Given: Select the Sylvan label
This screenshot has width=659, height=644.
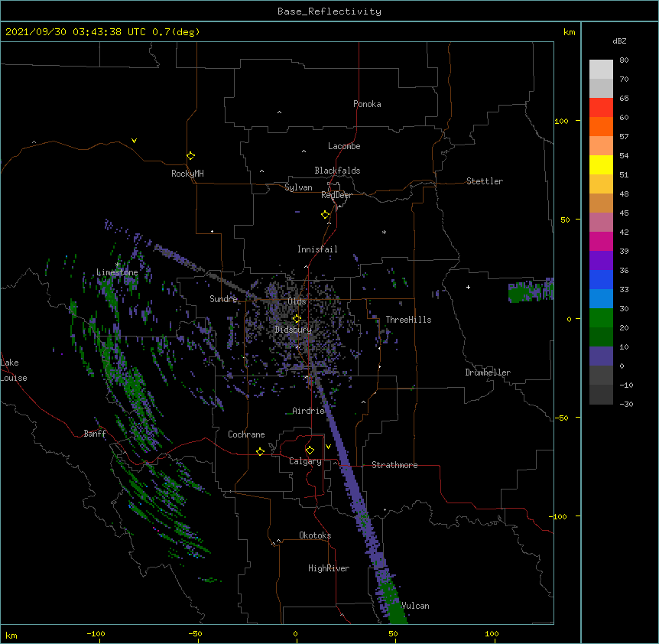Looking at the screenshot, I should [298, 187].
